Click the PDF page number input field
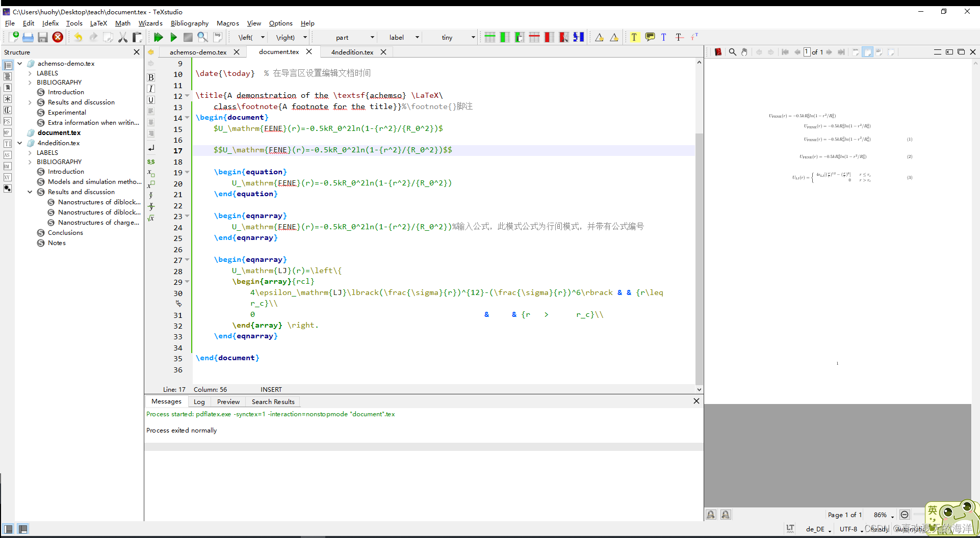The image size is (980, 538). click(807, 52)
